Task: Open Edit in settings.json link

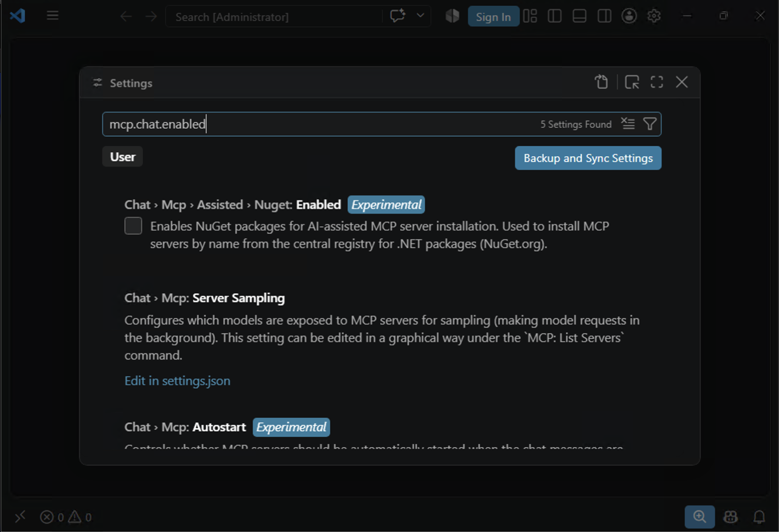Action: click(x=177, y=381)
